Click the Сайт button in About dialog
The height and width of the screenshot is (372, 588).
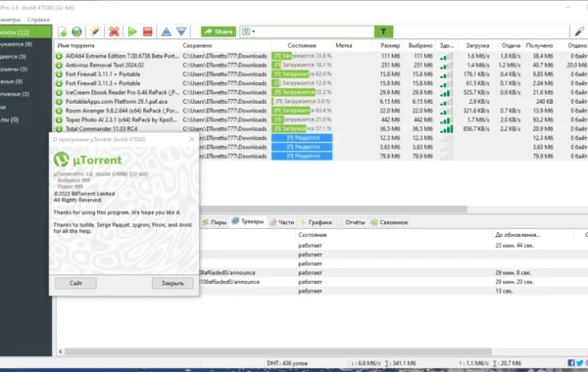click(x=75, y=283)
